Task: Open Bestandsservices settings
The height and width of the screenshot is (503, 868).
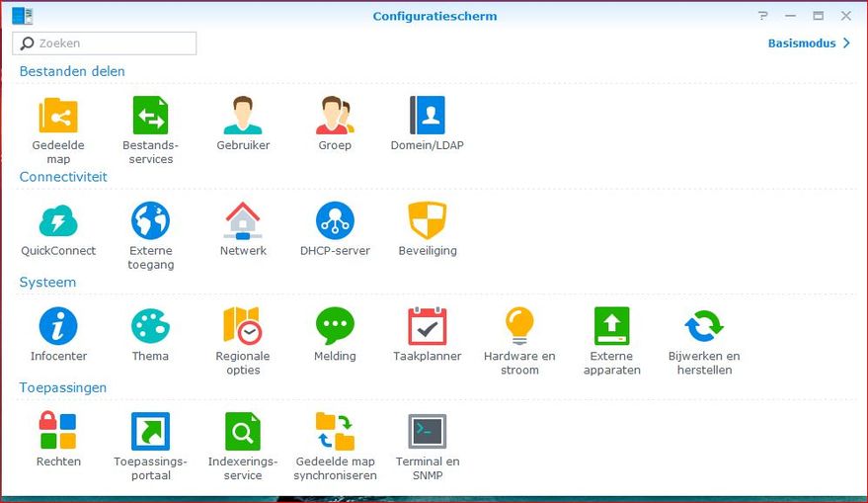Action: coord(150,116)
